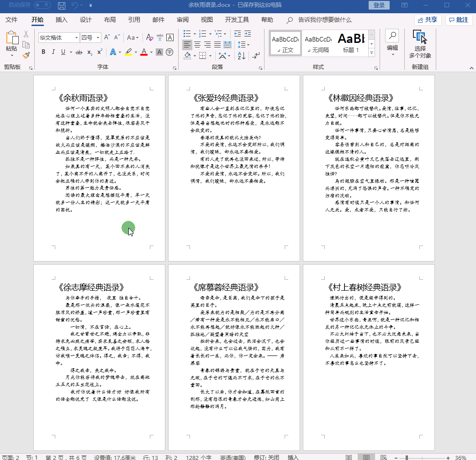Image resolution: width=476 pixels, height=460 pixels.
Task: Enable Superscript formatting
Action: 100,52
